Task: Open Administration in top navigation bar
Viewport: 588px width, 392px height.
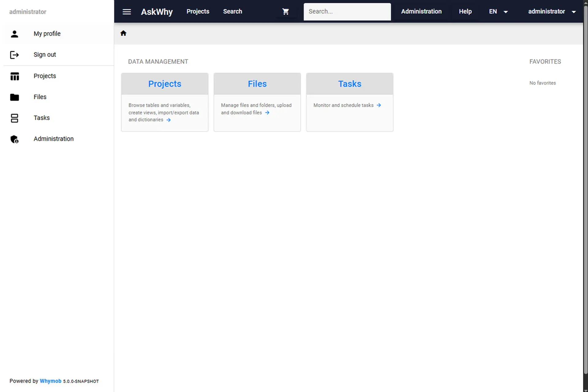Action: [421, 12]
